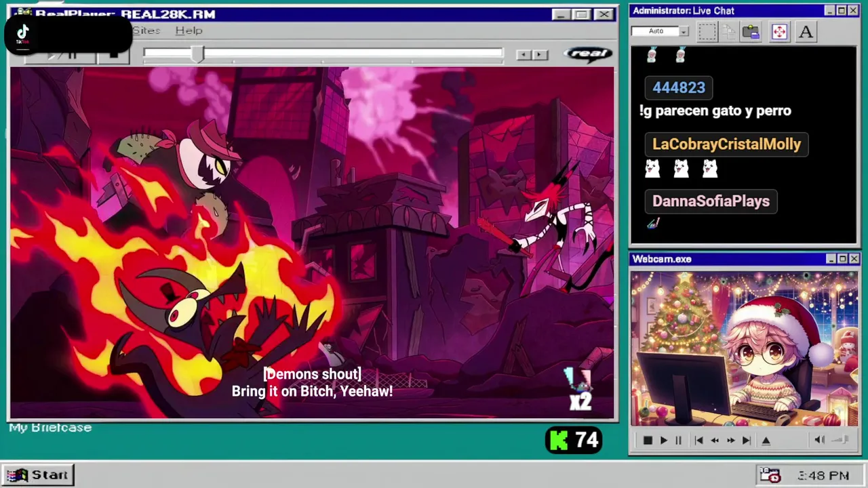Click the green K 74 viewer badge

point(574,441)
